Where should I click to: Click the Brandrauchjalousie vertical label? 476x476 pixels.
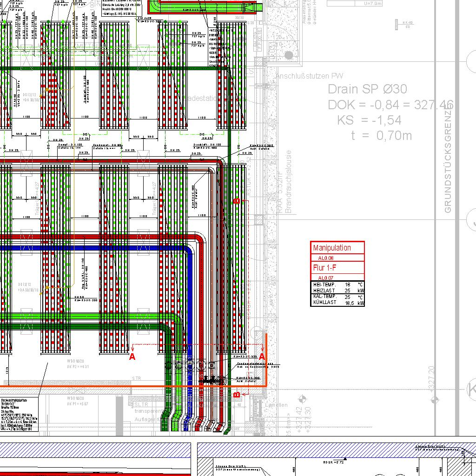pos(288,181)
